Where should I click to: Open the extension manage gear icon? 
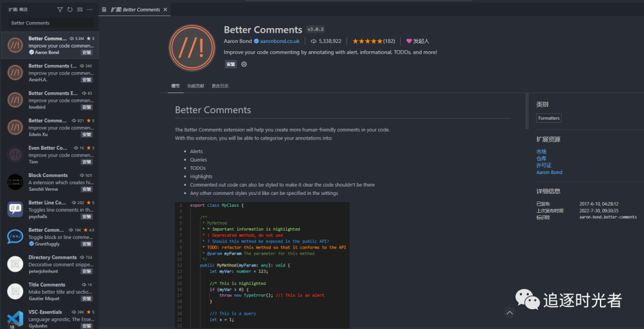pos(244,64)
